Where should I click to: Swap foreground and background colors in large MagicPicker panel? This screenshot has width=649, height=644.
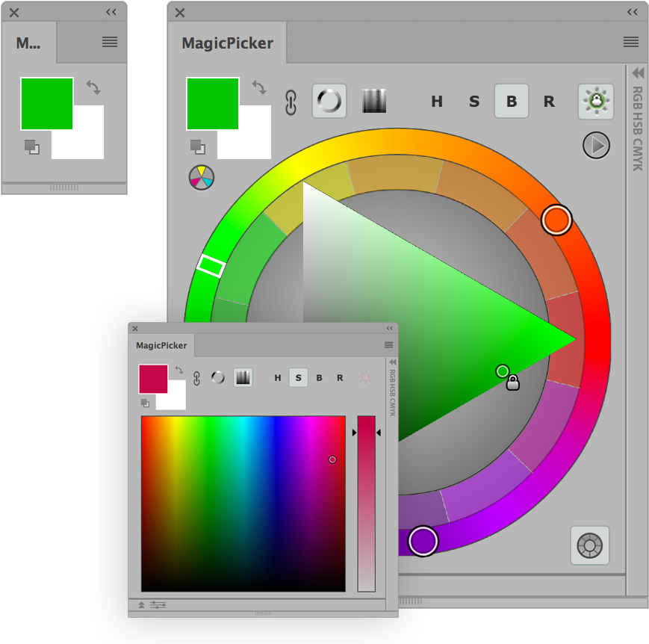coord(259,87)
